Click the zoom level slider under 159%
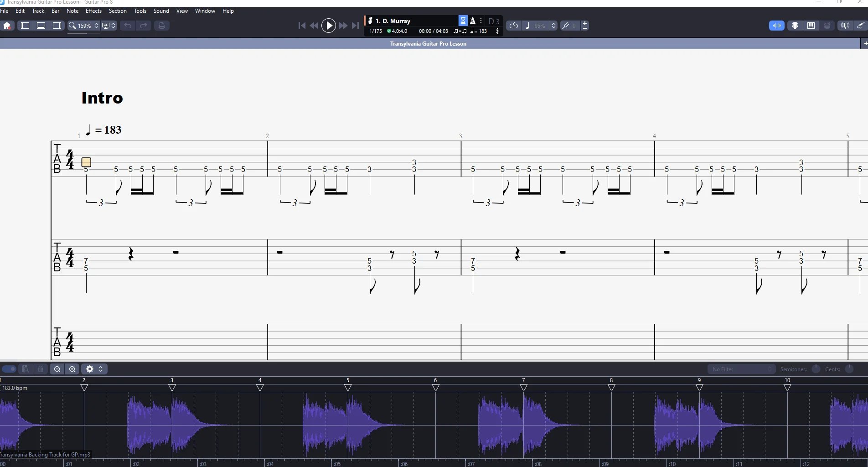 click(84, 34)
